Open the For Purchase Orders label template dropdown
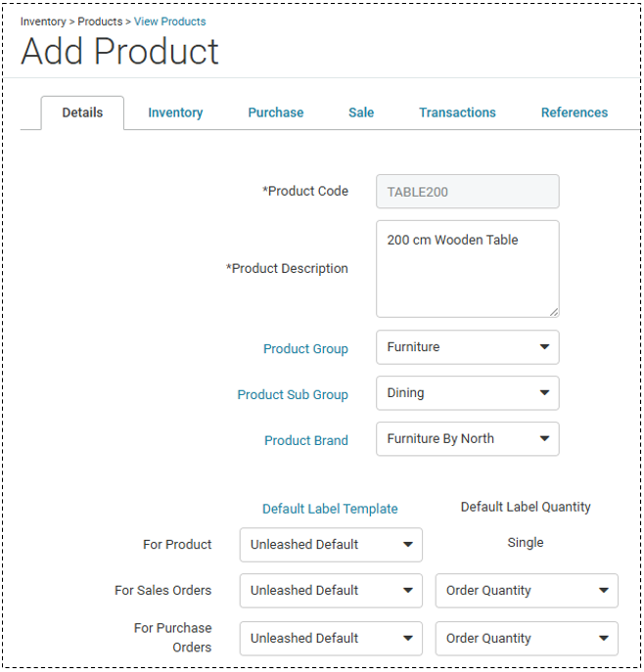The height and width of the screenshot is (672, 644). (x=331, y=639)
